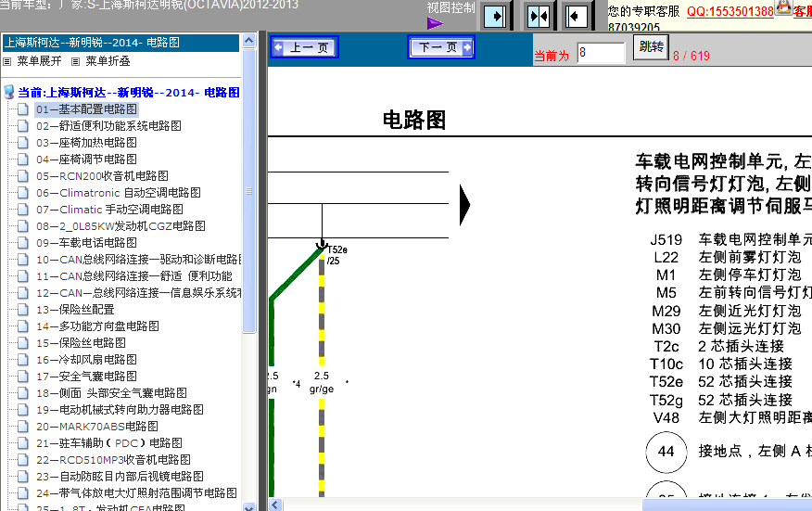Click page icon beside 23—自动防眩目内部后视镜电路图

pos(23,477)
